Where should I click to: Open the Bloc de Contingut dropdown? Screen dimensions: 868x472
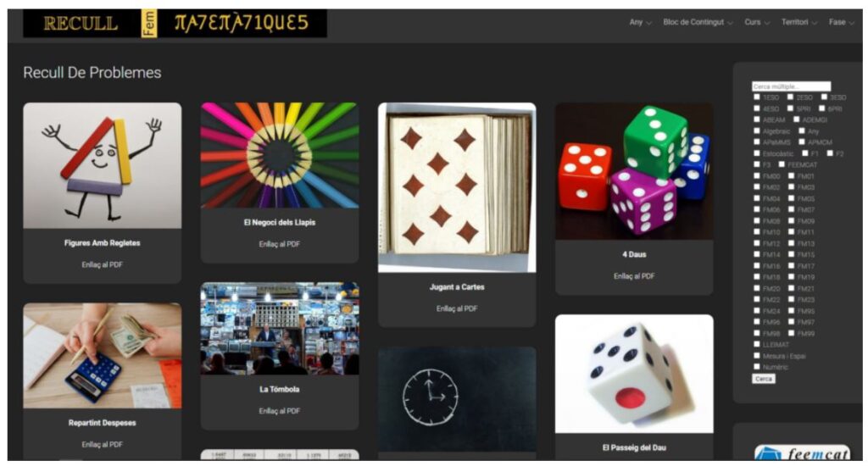point(698,22)
